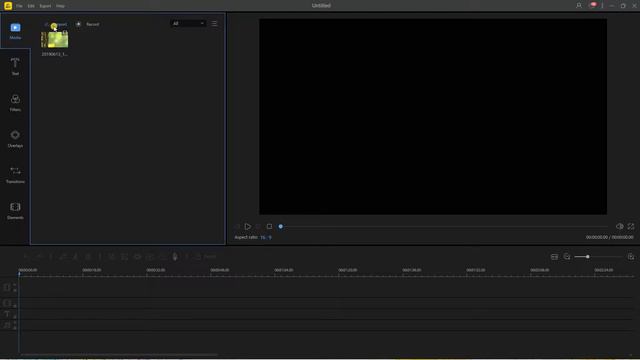
Task: Click the Import button
Action: [56, 24]
